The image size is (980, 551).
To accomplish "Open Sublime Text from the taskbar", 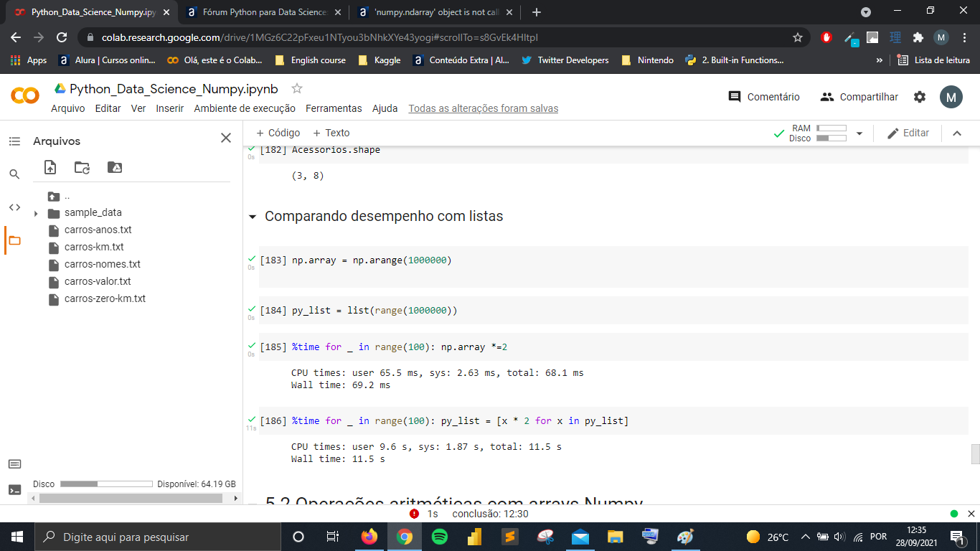I will [x=510, y=537].
